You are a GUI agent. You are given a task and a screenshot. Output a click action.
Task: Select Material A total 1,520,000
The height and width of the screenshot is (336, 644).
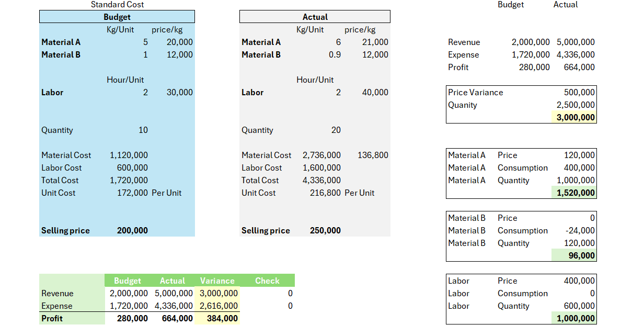[576, 193]
